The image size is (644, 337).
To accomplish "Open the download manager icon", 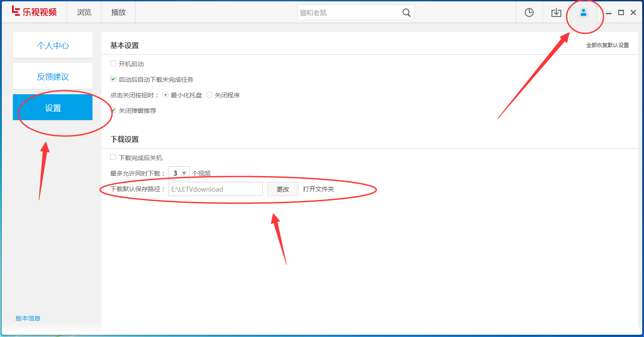I will point(556,12).
